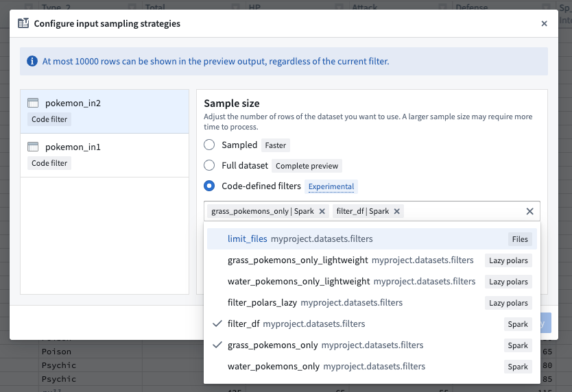Click the Attack column header in background table
Screen dimensions: 572x392
coord(364,6)
